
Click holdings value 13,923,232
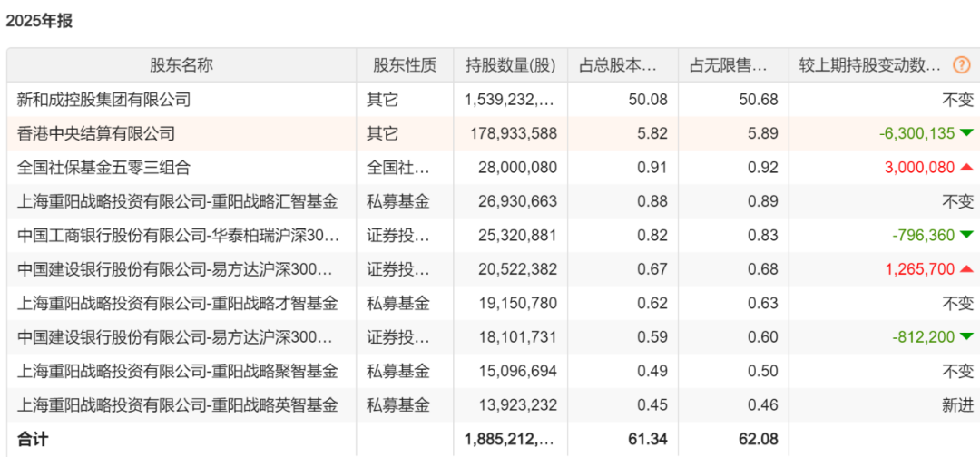[x=519, y=405]
